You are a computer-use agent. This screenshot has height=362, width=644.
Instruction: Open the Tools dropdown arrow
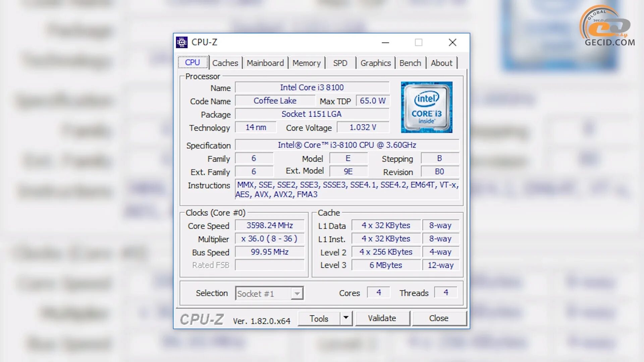pyautogui.click(x=346, y=318)
